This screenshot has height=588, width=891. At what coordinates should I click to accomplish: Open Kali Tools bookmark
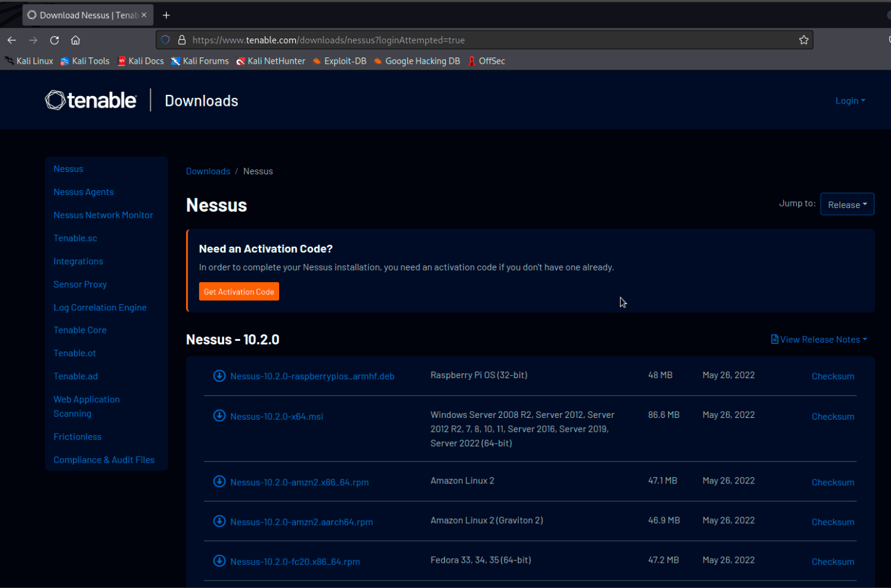[85, 61]
